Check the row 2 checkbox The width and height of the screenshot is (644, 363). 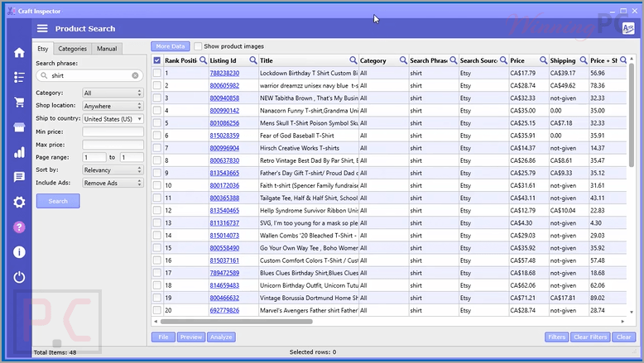[157, 85]
